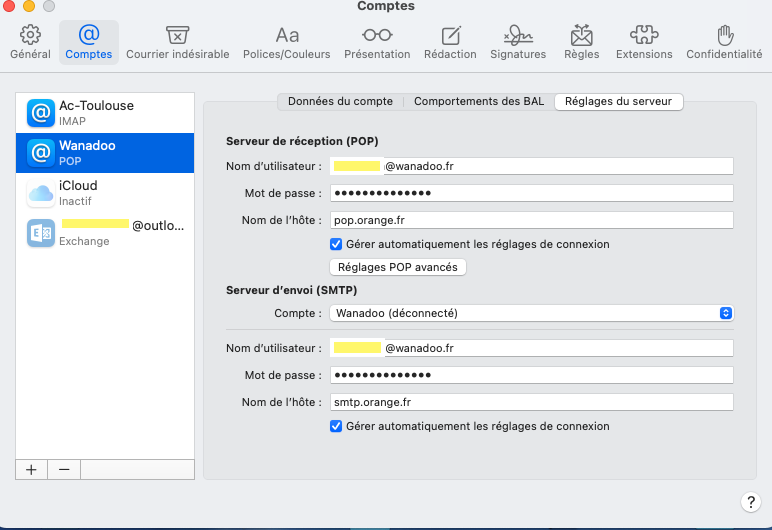Switch to Comportements des BAL tab
The image size is (772, 530).
[x=479, y=101]
